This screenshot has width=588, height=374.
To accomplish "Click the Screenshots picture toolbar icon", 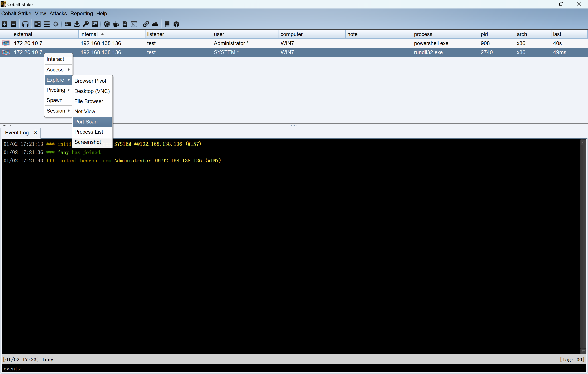I will tap(95, 24).
